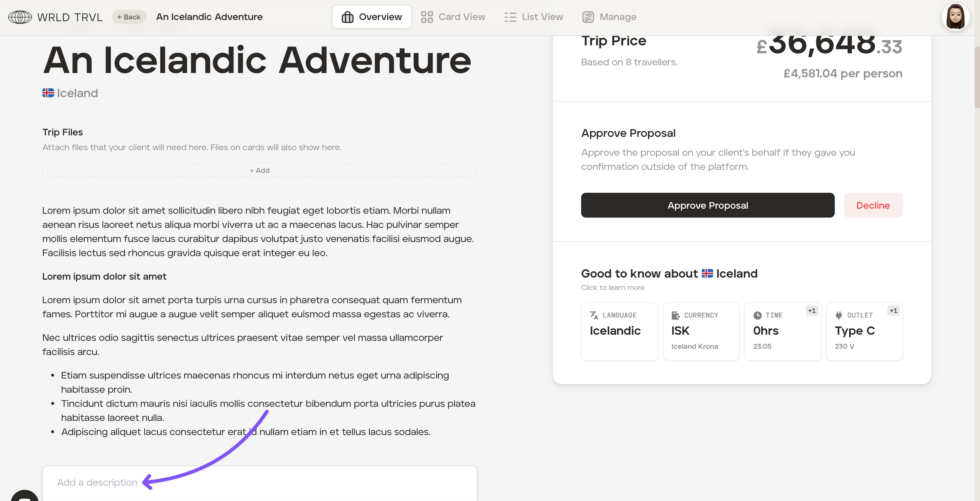Switch to the Card View tab
Screen dimensions: 980x501
tap(453, 17)
